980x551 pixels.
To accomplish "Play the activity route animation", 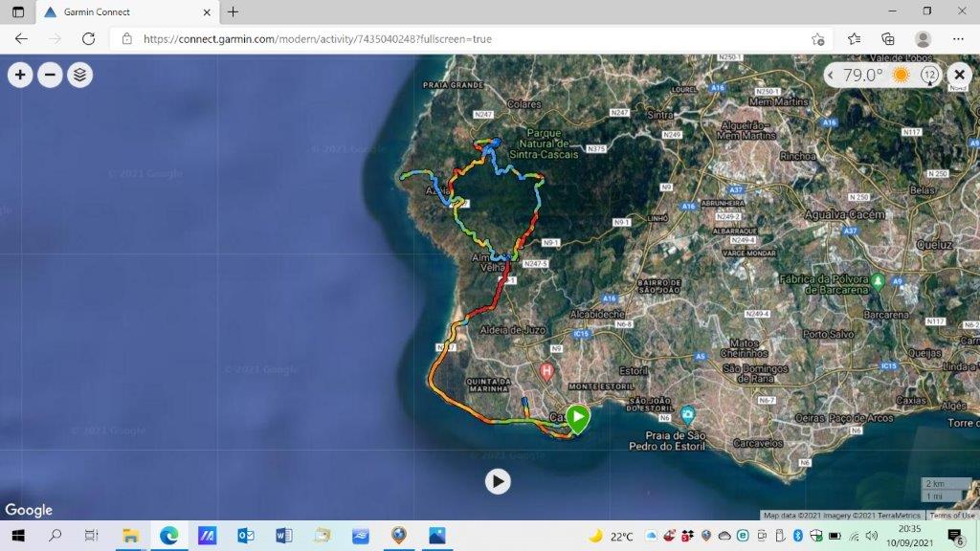I will click(498, 482).
